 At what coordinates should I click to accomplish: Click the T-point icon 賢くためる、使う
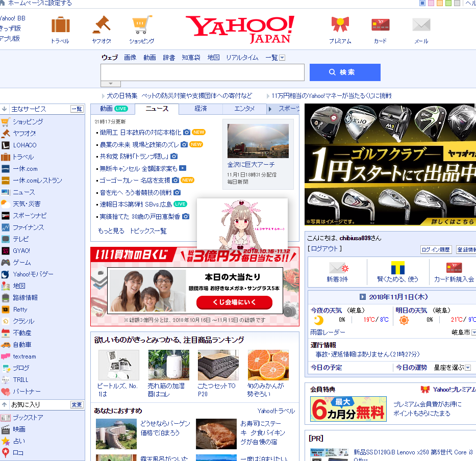pos(397,268)
